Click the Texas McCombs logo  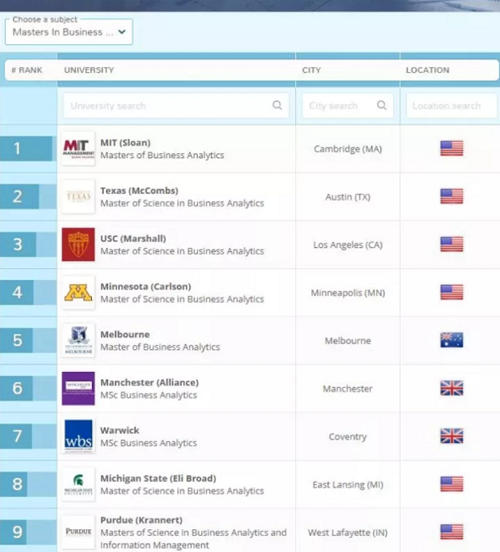click(78, 196)
